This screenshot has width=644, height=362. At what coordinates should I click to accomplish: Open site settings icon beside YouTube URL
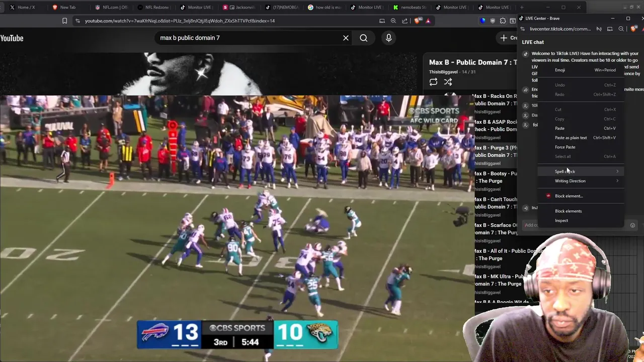coord(77,21)
